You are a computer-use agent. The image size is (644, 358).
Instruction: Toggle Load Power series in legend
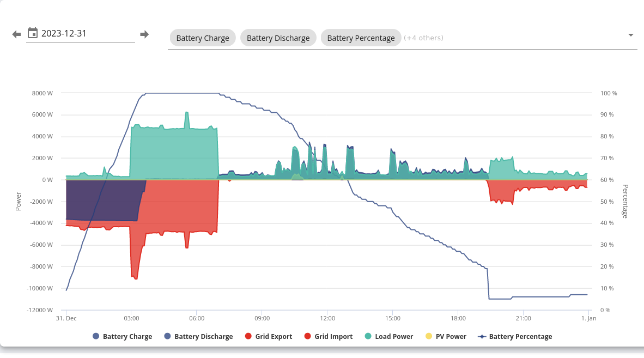point(388,336)
